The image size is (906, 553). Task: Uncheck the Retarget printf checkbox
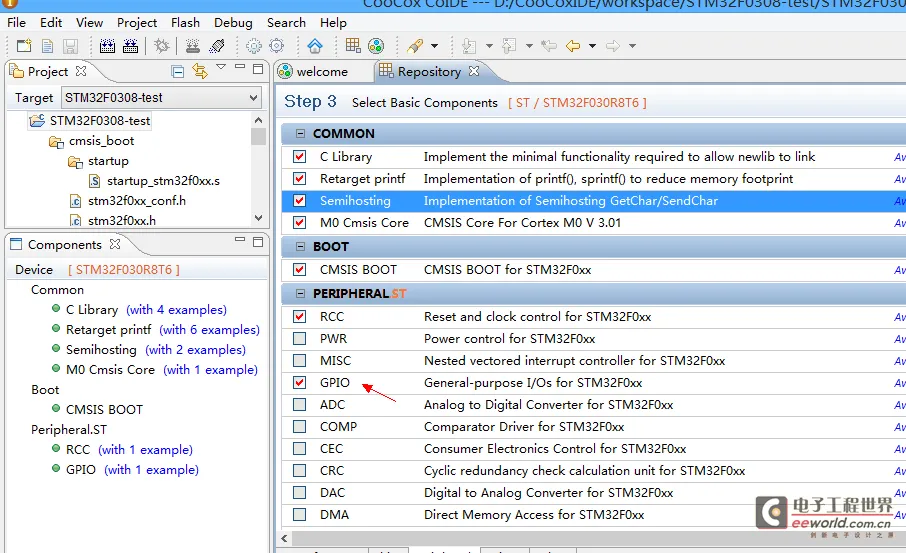299,179
